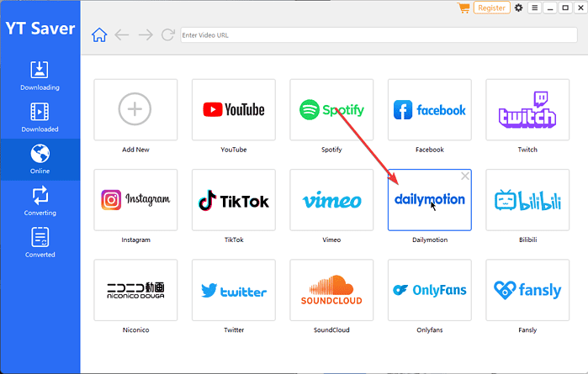Select the Converting tab in the sidebar
The height and width of the screenshot is (374, 588).
40,201
